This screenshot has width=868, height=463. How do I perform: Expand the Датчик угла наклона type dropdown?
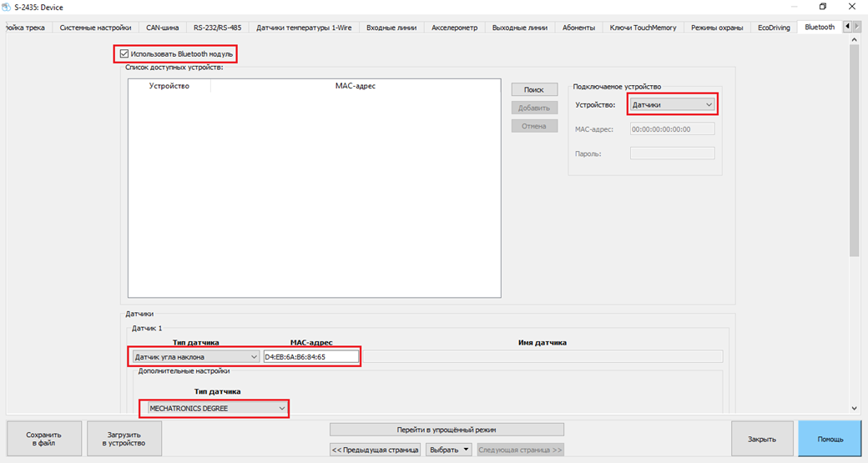tap(195, 357)
